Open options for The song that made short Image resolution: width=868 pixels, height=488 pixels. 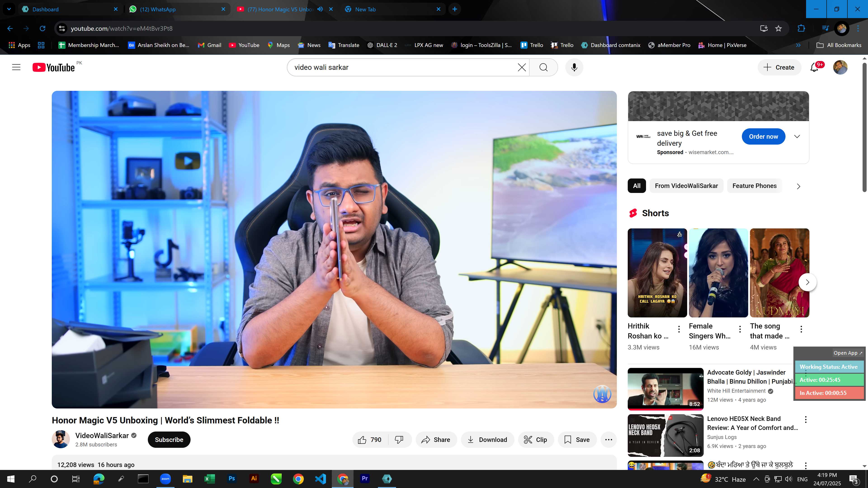[x=801, y=329]
